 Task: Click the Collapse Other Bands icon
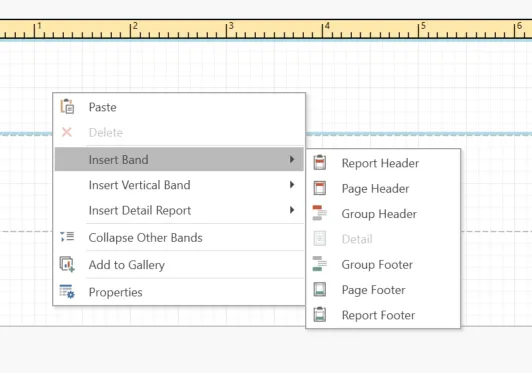tap(67, 237)
